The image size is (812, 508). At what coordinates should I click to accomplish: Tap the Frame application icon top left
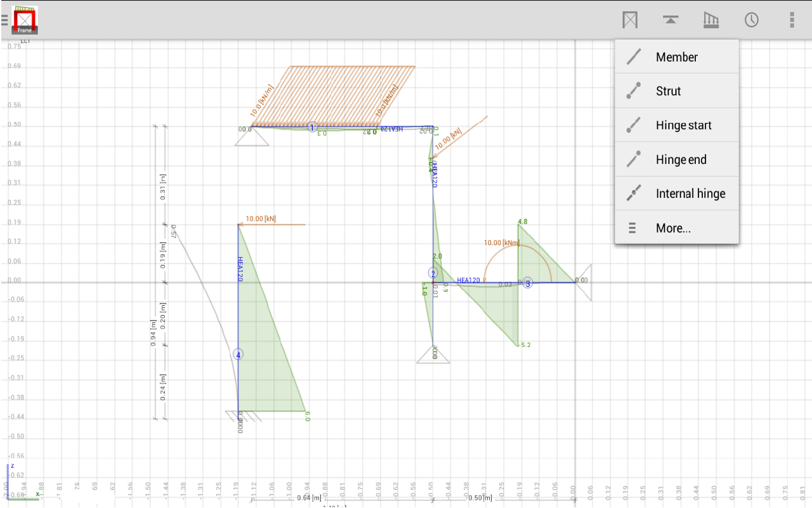(x=24, y=20)
